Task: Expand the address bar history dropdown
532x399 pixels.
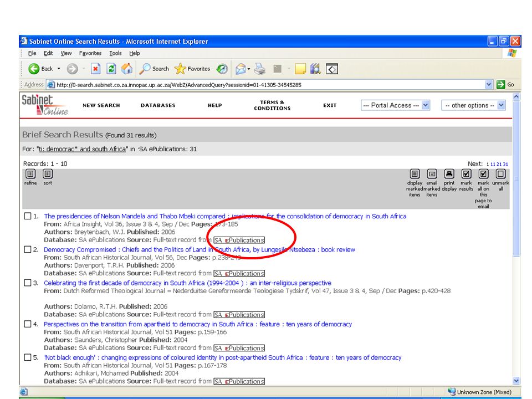Action: click(489, 84)
